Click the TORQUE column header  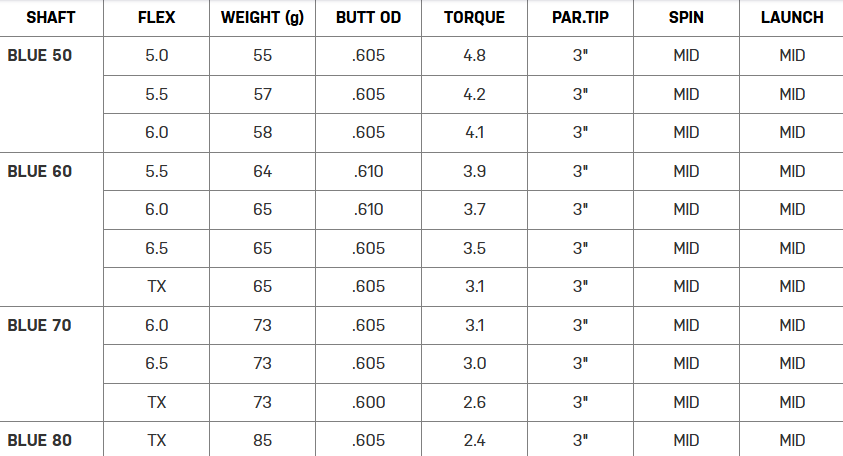(x=474, y=18)
